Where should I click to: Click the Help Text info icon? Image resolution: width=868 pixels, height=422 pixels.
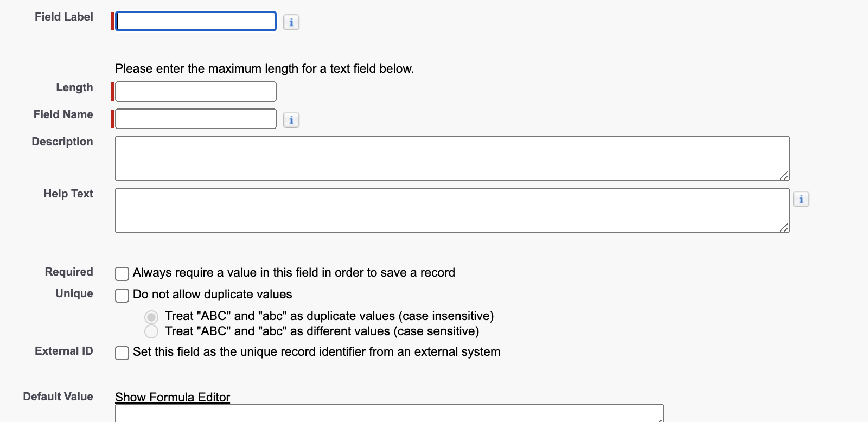click(x=801, y=199)
